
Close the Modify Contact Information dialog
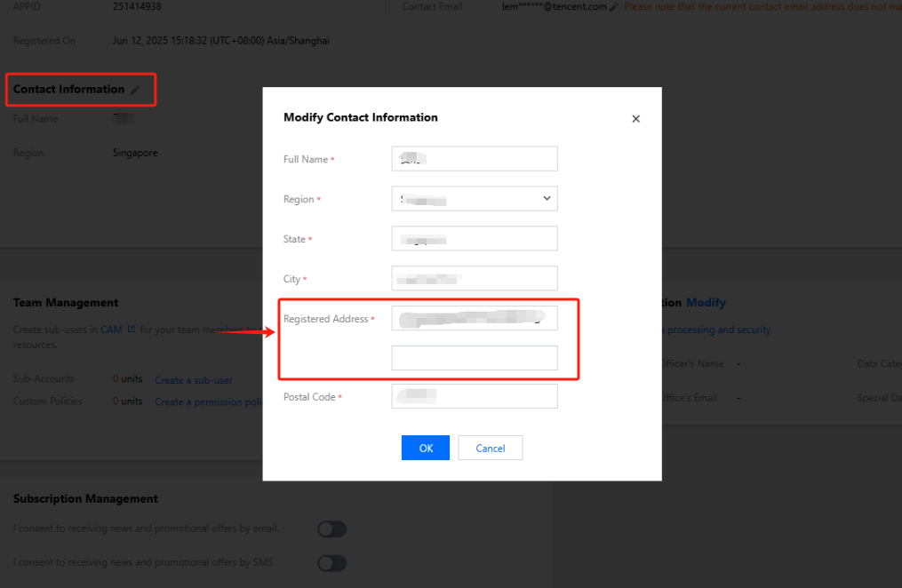tap(635, 119)
